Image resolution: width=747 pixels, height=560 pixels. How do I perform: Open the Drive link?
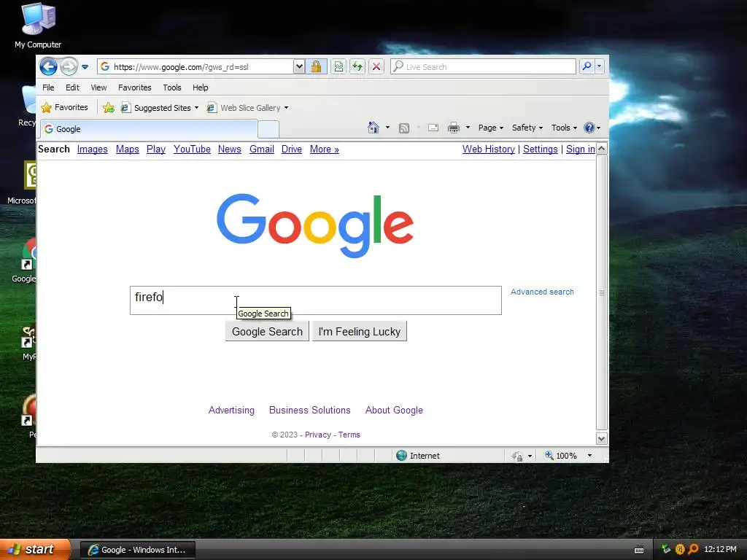point(292,149)
